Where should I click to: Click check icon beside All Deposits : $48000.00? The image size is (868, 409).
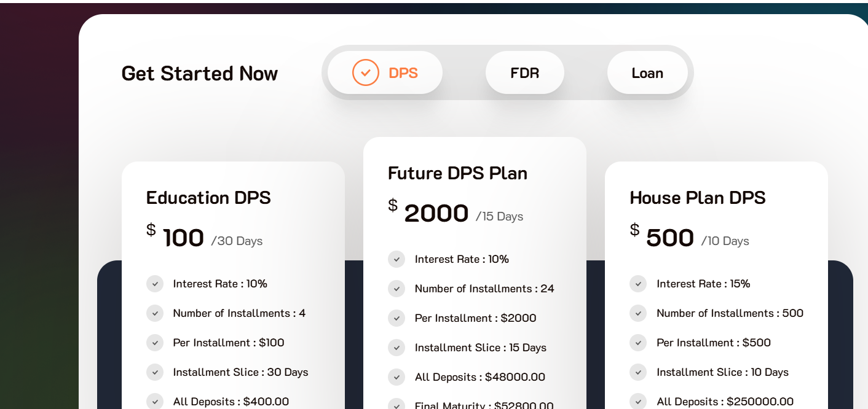pyautogui.click(x=397, y=377)
